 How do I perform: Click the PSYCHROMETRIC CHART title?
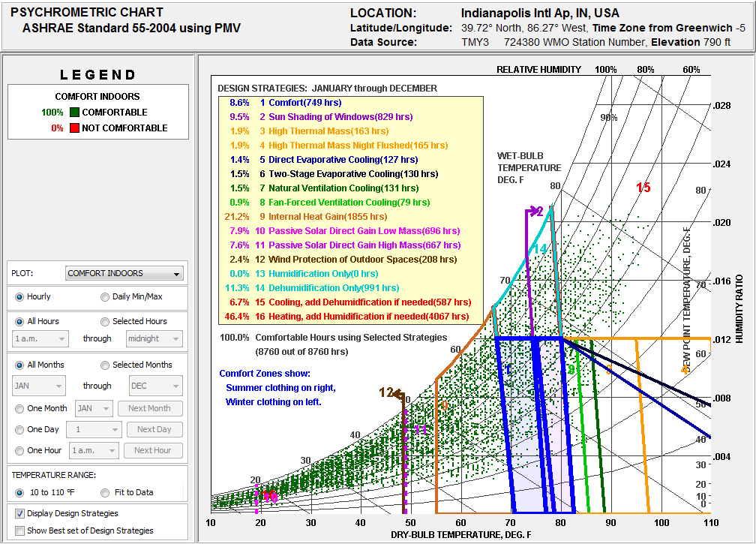87,12
